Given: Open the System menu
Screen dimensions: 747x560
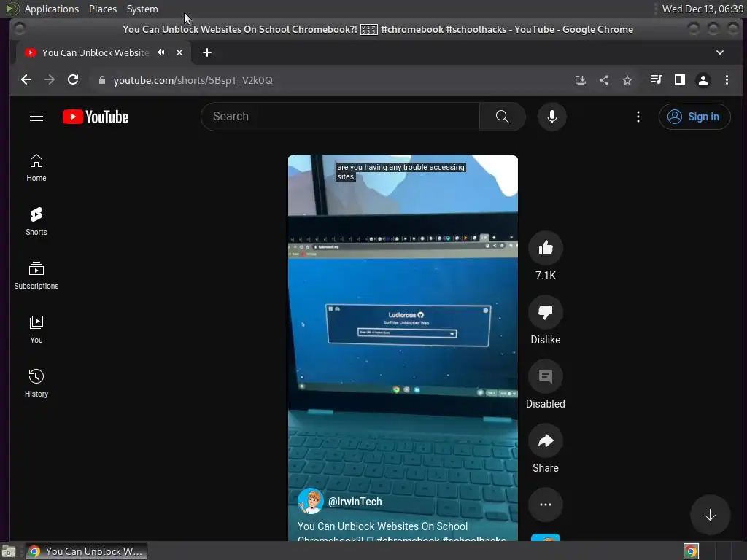Looking at the screenshot, I should tap(142, 9).
